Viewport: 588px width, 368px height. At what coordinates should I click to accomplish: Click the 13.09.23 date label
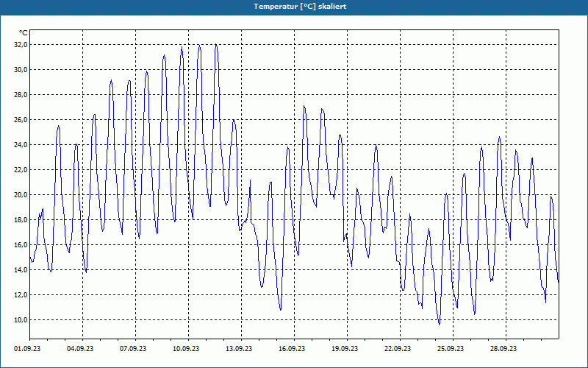pyautogui.click(x=239, y=349)
